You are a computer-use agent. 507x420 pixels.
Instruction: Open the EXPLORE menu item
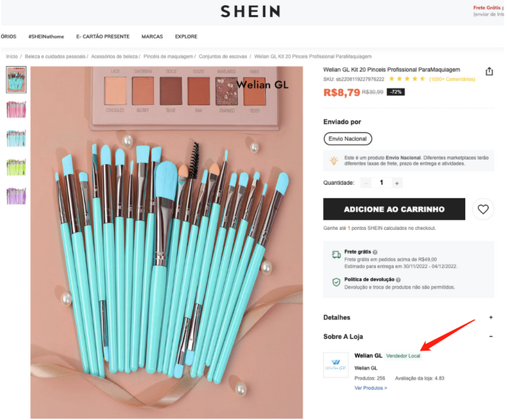click(186, 37)
